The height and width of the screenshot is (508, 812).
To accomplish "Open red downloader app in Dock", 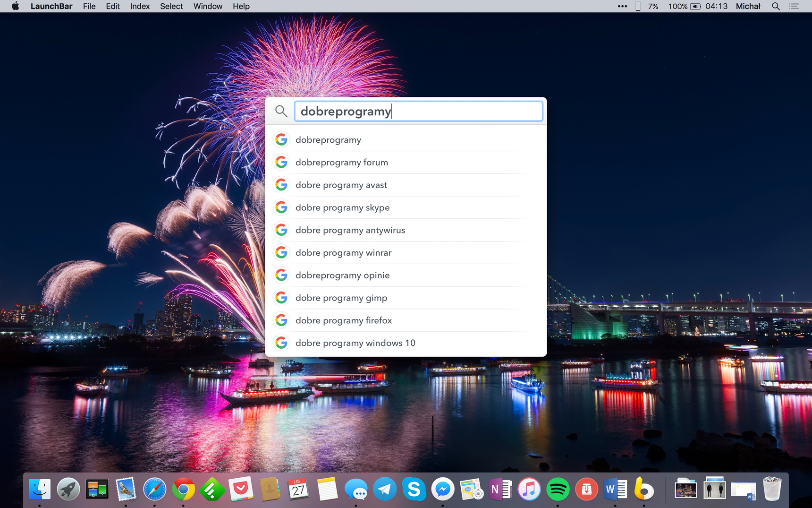I will (586, 489).
